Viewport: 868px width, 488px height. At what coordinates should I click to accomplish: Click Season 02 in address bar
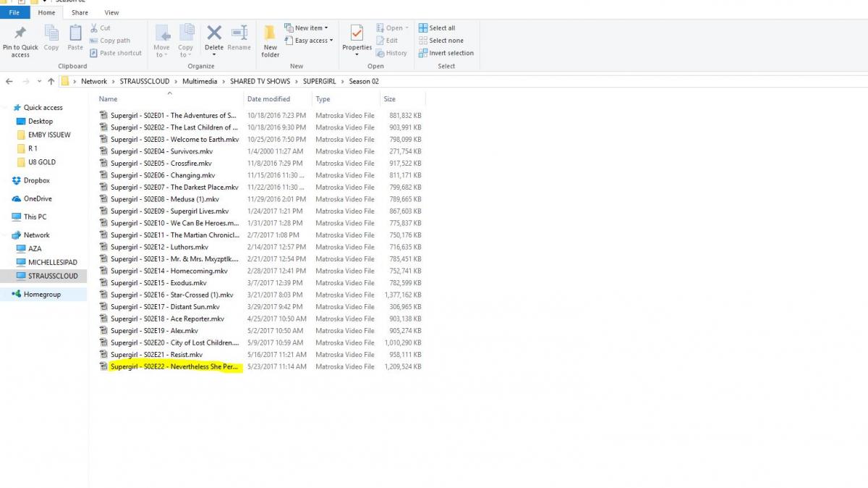[x=364, y=81]
